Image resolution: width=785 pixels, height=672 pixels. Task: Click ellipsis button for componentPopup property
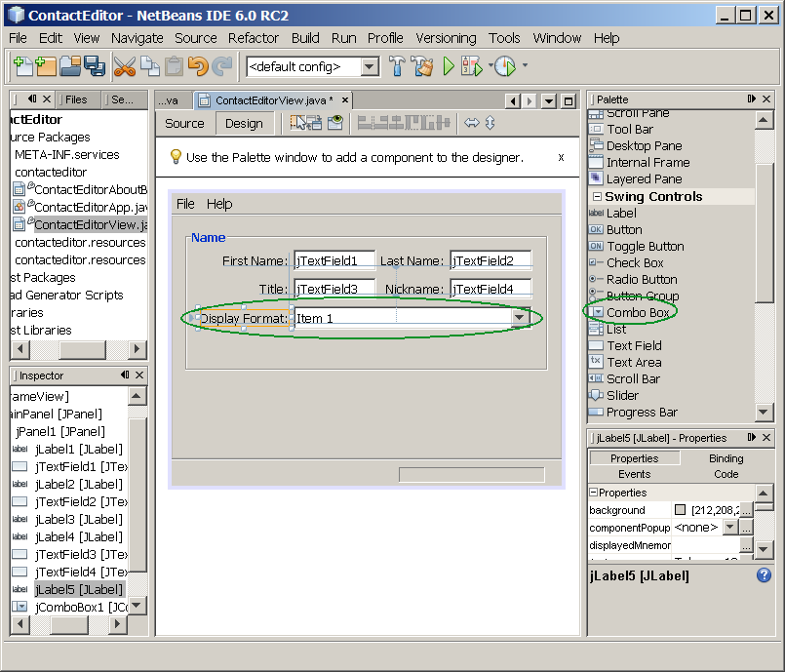(746, 528)
